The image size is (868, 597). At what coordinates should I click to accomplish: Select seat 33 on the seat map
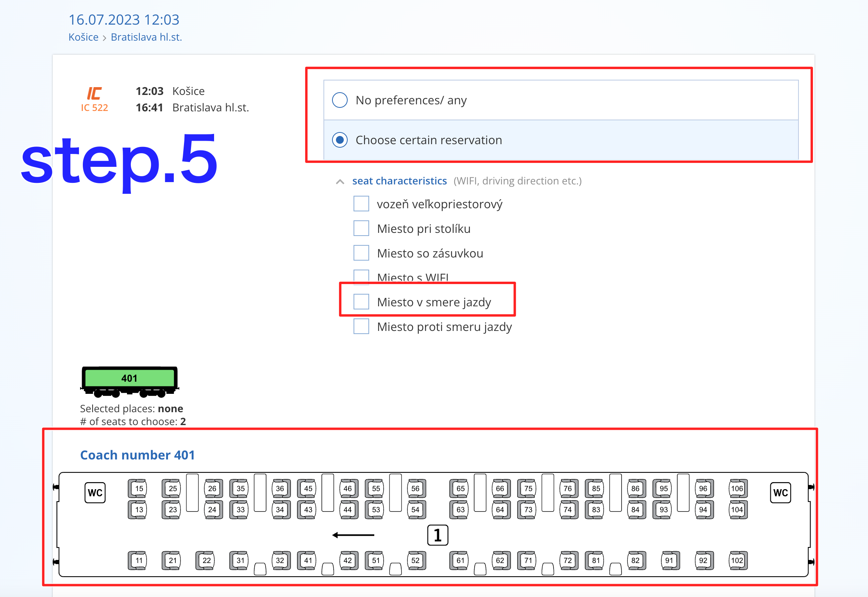click(x=239, y=509)
